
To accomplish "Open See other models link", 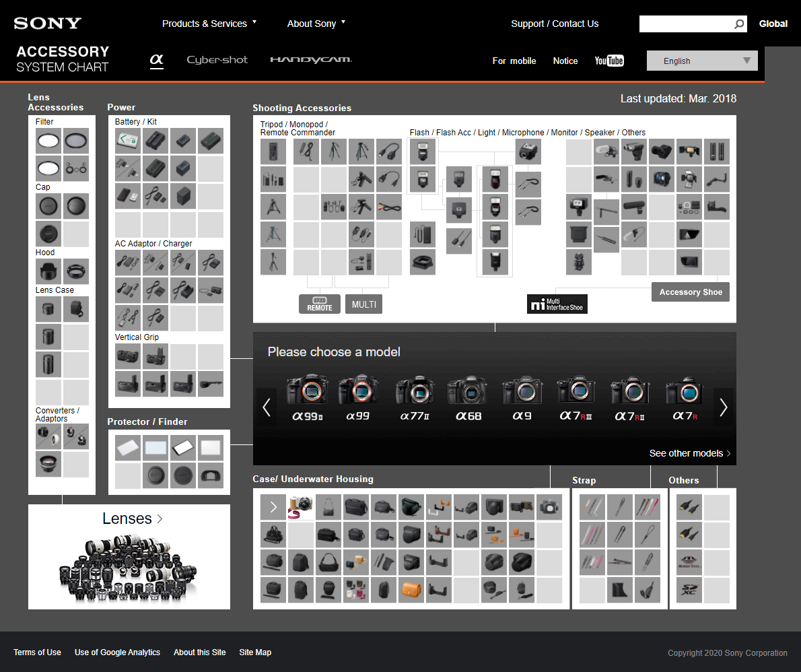I will (690, 453).
